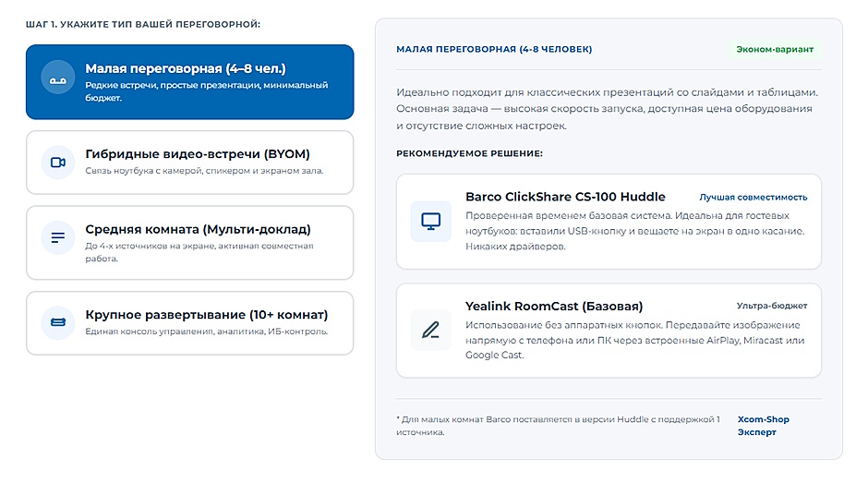Click the Barco description starting Проверенная временем
The width and height of the screenshot is (868, 483).
635,231
